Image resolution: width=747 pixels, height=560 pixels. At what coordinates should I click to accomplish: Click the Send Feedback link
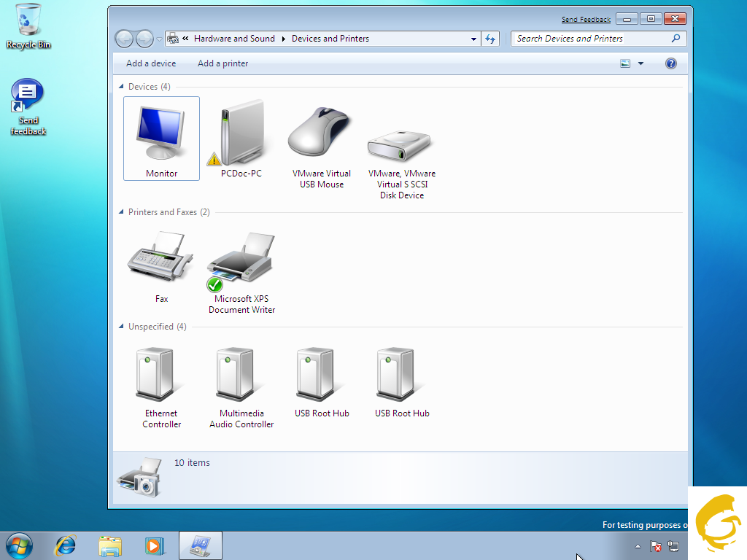(x=586, y=20)
